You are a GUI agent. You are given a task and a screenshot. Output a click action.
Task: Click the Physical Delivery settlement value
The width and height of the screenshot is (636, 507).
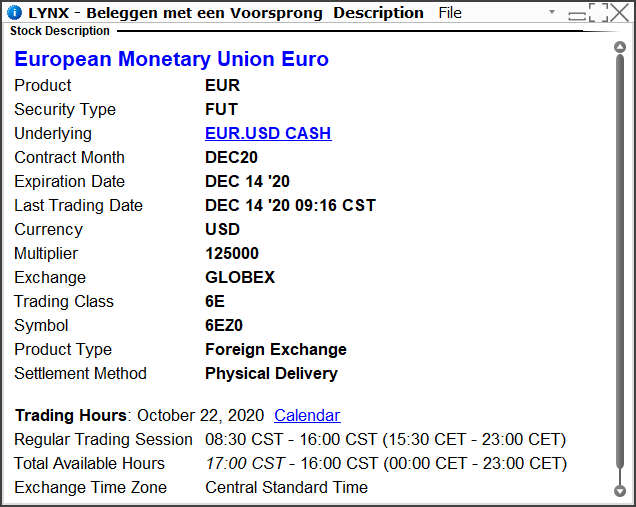click(x=271, y=374)
